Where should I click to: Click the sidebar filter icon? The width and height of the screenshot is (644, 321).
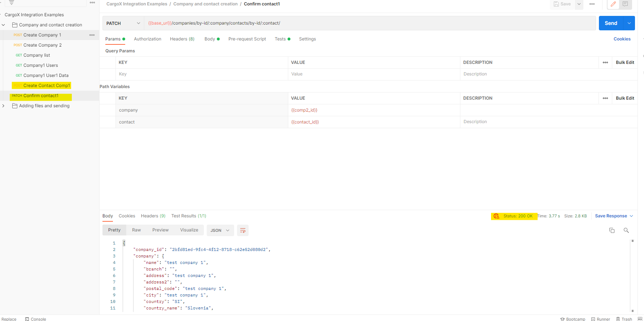click(12, 3)
